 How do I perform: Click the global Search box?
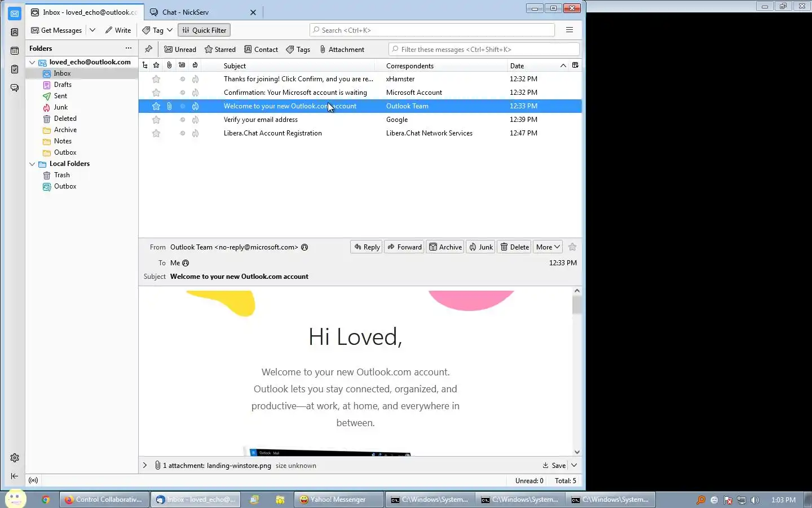click(432, 30)
